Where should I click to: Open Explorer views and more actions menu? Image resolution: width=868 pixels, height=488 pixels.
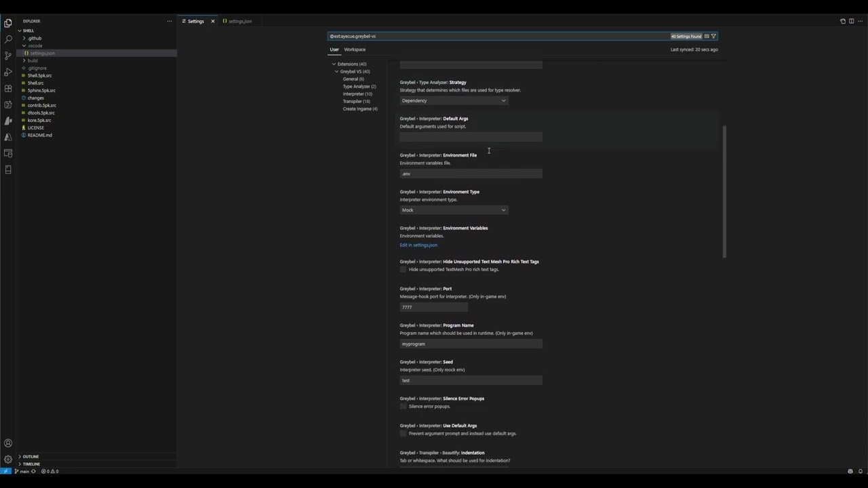pyautogui.click(x=170, y=21)
